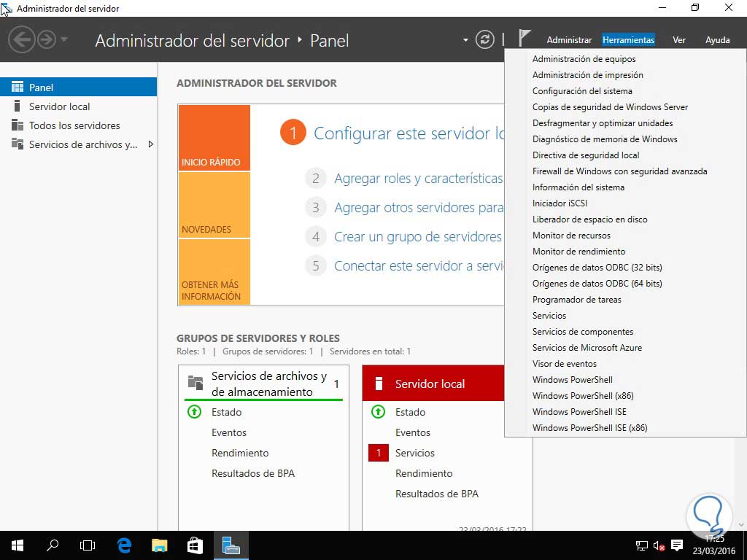
Task: Click the taskbar search magnifier
Action: [x=53, y=545]
